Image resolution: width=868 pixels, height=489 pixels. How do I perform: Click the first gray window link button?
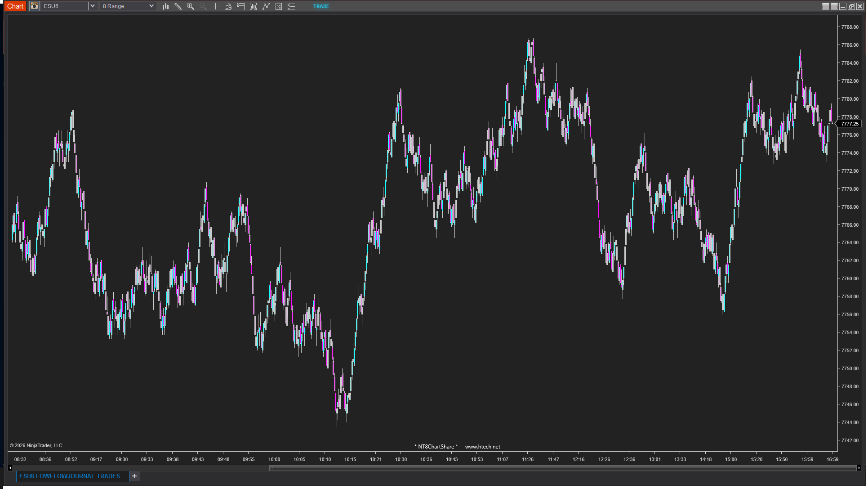click(826, 6)
